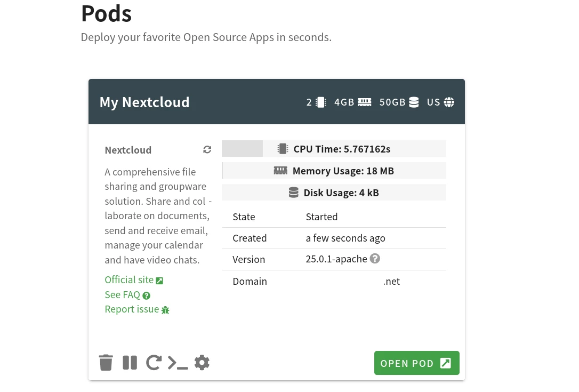Restart the pod with the circular arrow icon
579x392 pixels.
pos(154,363)
